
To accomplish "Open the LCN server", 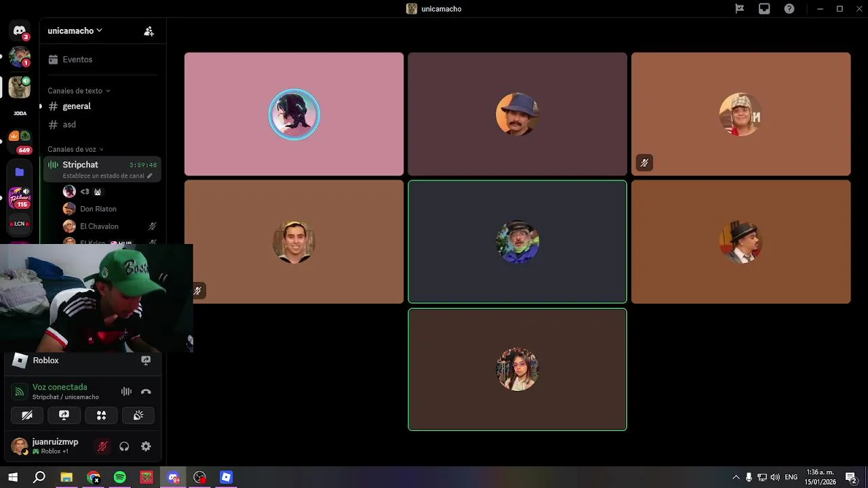I will pos(20,224).
